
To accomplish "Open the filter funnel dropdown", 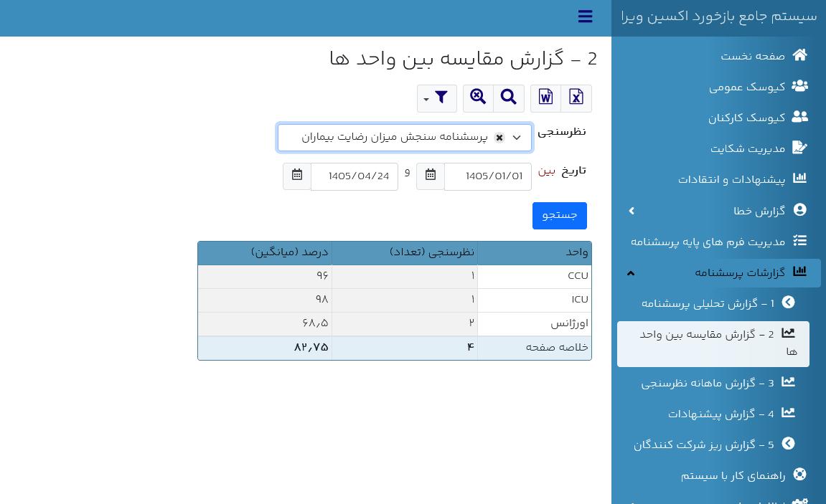I will click(x=437, y=98).
